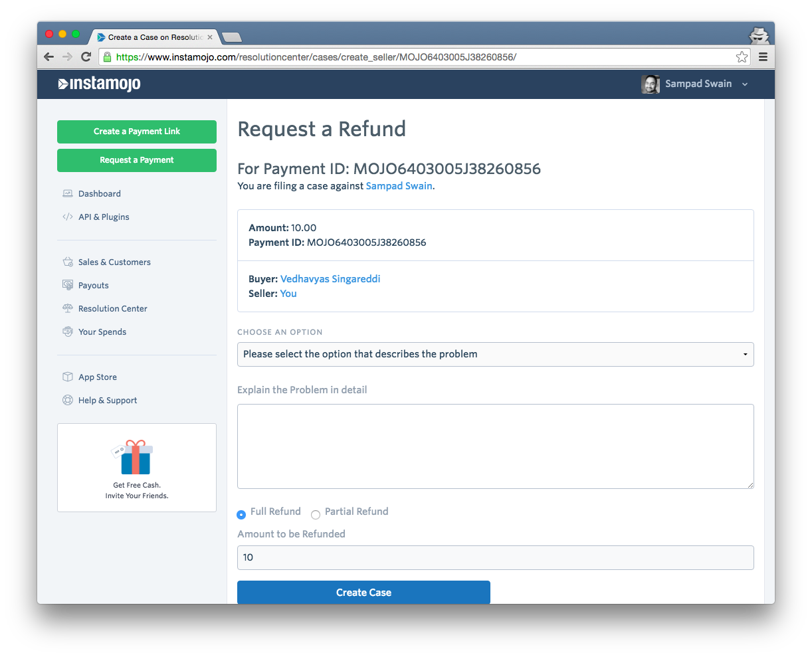The width and height of the screenshot is (812, 657).
Task: Click the Sales & Customers basket icon
Action: tap(68, 262)
